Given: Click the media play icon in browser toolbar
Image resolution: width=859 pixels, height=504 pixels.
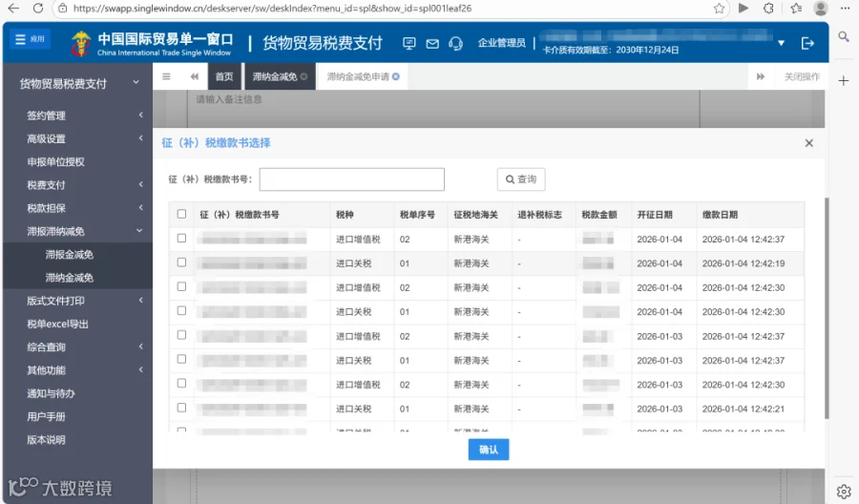Looking at the screenshot, I should point(744,9).
